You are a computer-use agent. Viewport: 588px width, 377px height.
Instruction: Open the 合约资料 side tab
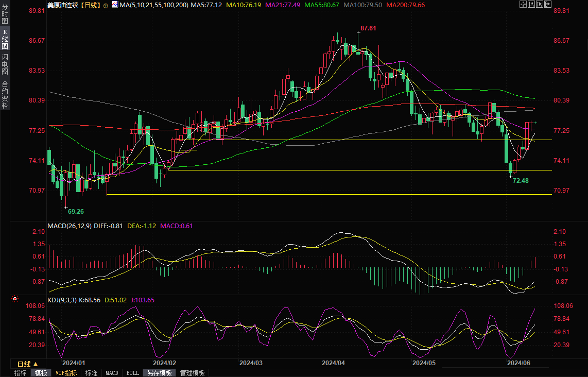5,95
